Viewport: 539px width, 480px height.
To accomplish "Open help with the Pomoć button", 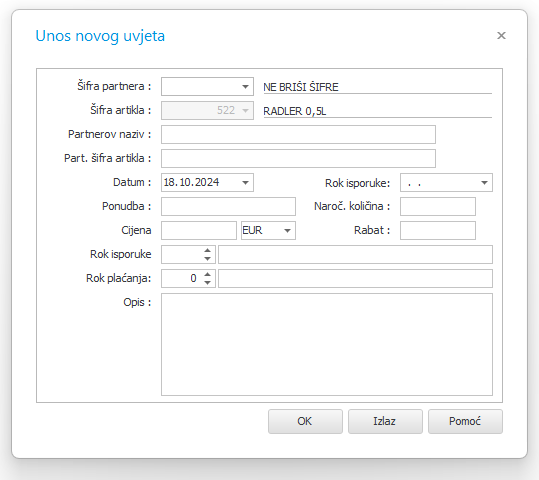I will 465,421.
